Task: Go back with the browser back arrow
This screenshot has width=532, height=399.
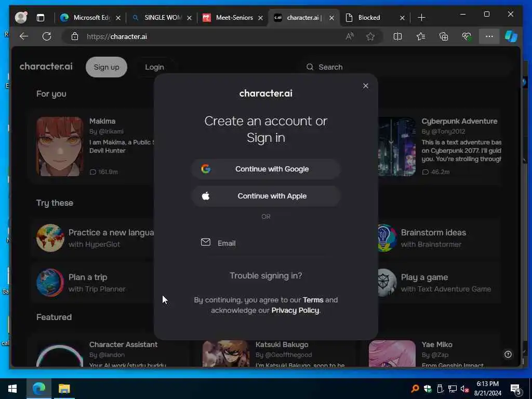Action: [x=24, y=36]
